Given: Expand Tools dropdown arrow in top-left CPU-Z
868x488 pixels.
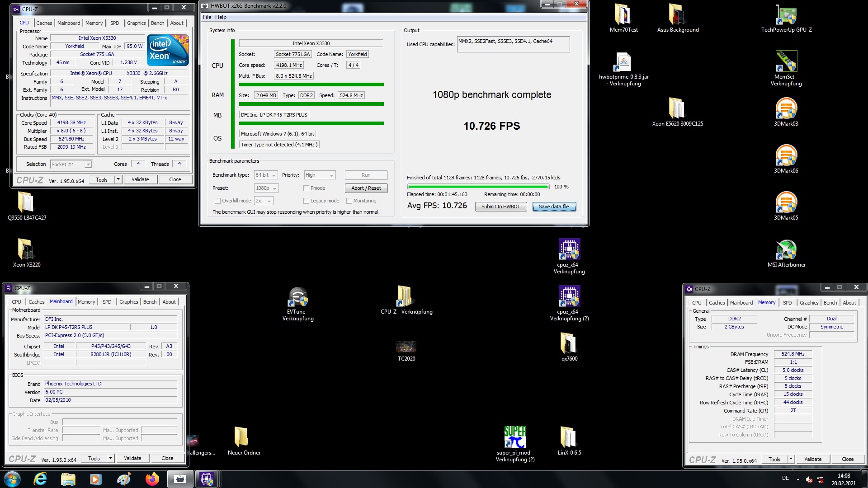Looking at the screenshot, I should click(x=118, y=179).
